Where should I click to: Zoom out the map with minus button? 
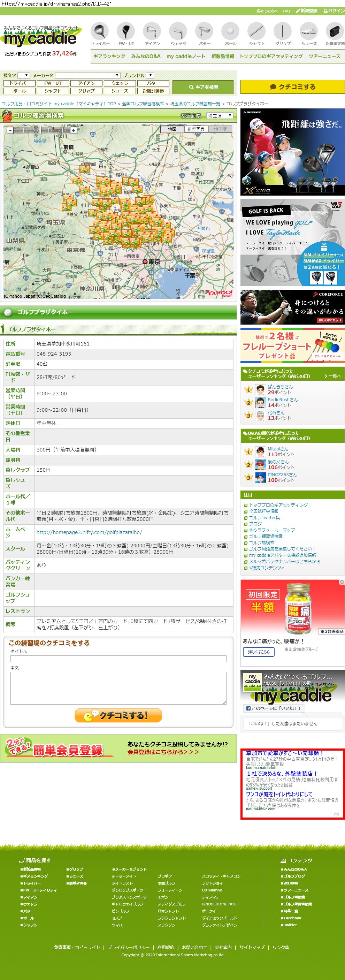click(10, 130)
